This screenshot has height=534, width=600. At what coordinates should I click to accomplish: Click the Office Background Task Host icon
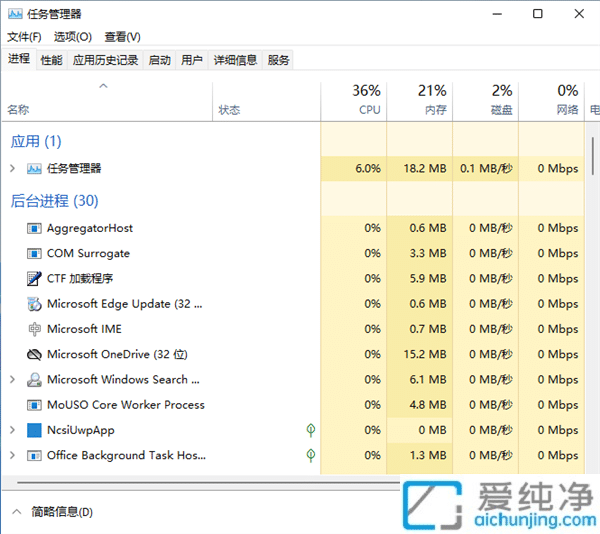pyautogui.click(x=34, y=455)
